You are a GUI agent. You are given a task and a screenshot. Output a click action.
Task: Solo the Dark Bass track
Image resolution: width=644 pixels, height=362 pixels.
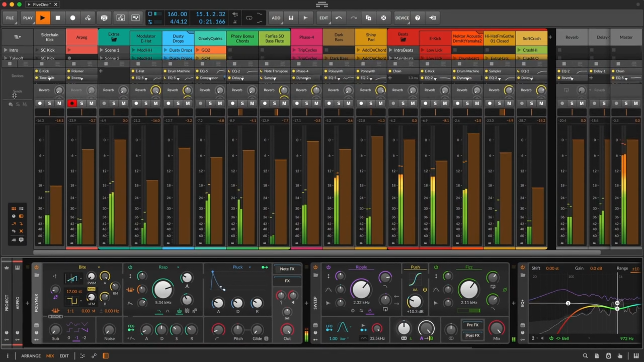pyautogui.click(x=339, y=103)
